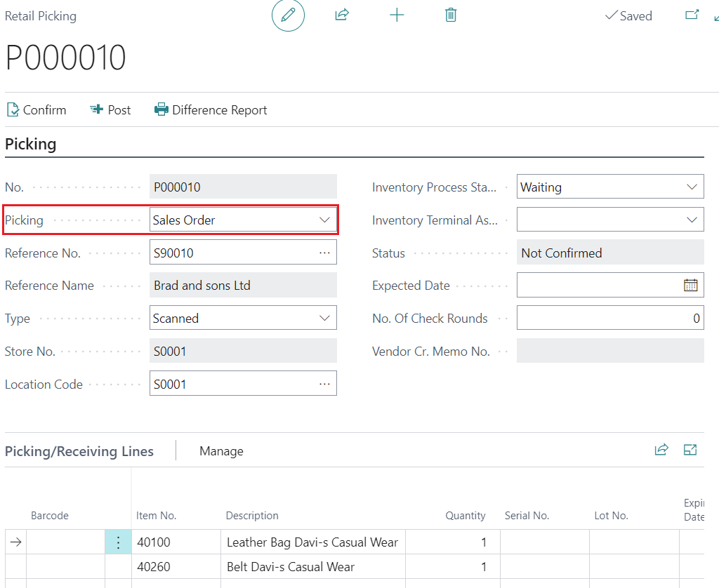Share the Picking/Receiving Lines list
Screen dimensions: 719x588
[661, 450]
